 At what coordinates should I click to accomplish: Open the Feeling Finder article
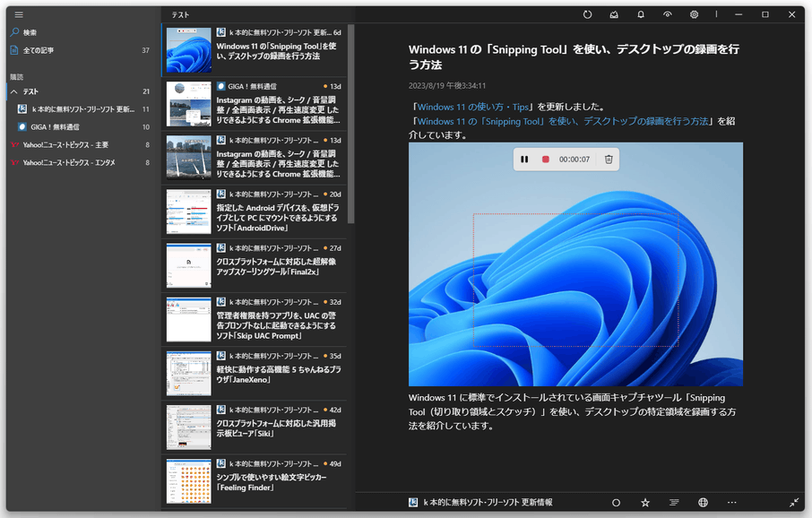coord(255,480)
